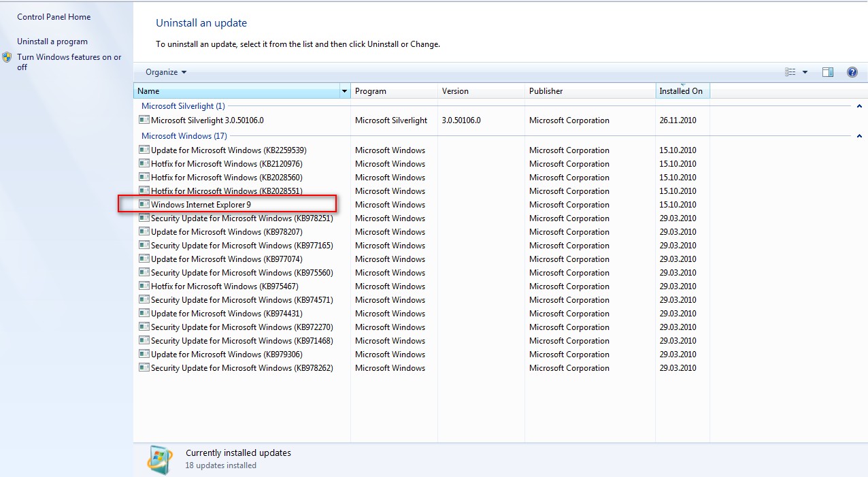Viewport: 868px width, 477px height.
Task: Select Hotfix for Microsoft Windows (KB975467)
Action: [x=224, y=286]
